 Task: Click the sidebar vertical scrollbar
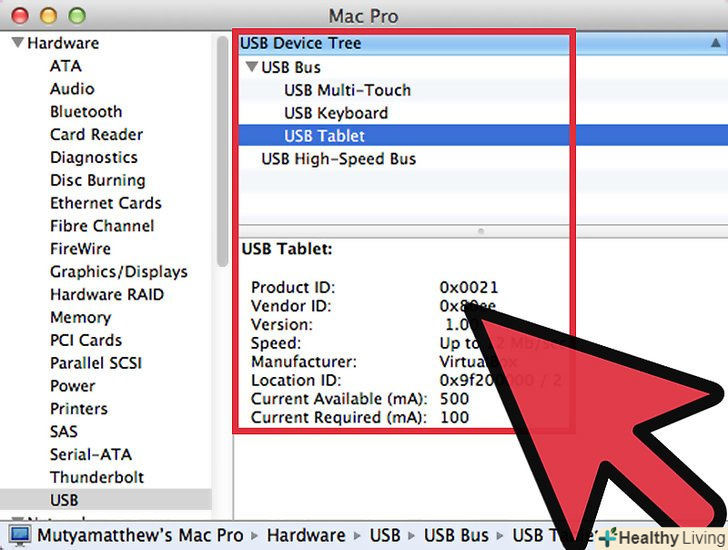pos(222,152)
